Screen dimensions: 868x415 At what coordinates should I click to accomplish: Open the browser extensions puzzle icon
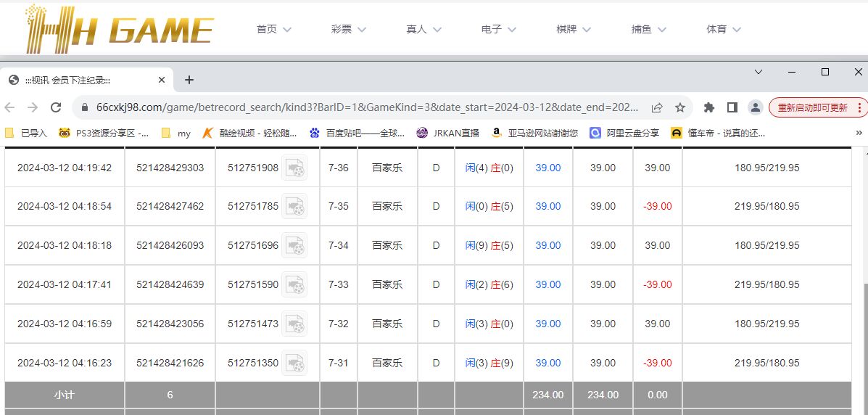pyautogui.click(x=709, y=107)
